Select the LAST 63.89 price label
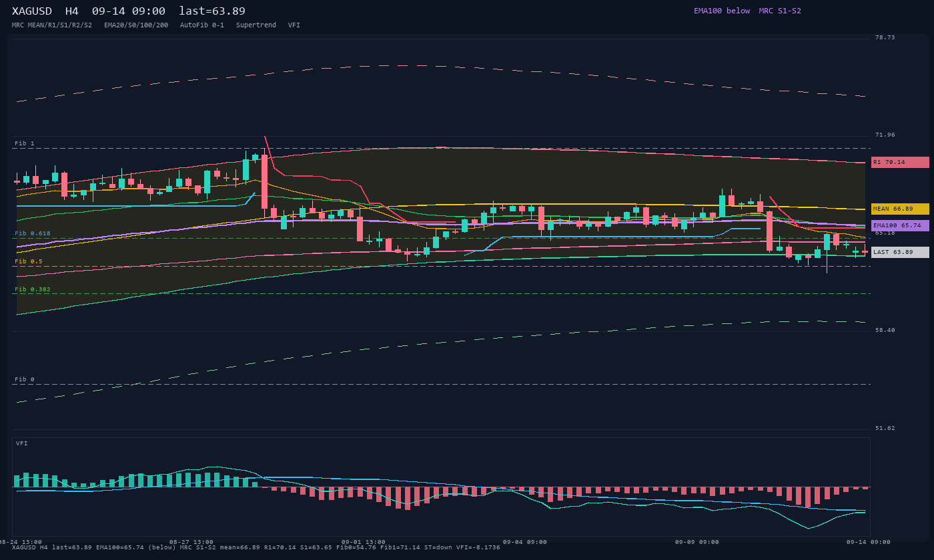 [x=900, y=252]
